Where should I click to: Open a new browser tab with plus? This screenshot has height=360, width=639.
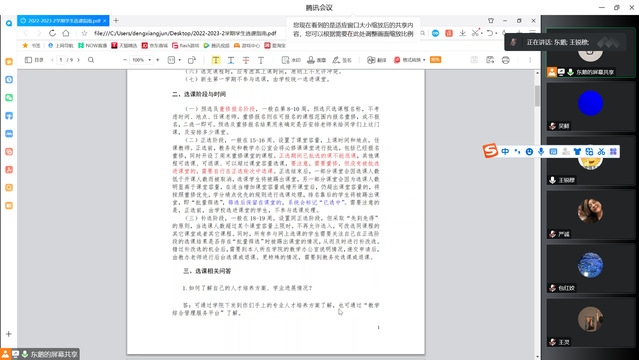pyautogui.click(x=116, y=20)
